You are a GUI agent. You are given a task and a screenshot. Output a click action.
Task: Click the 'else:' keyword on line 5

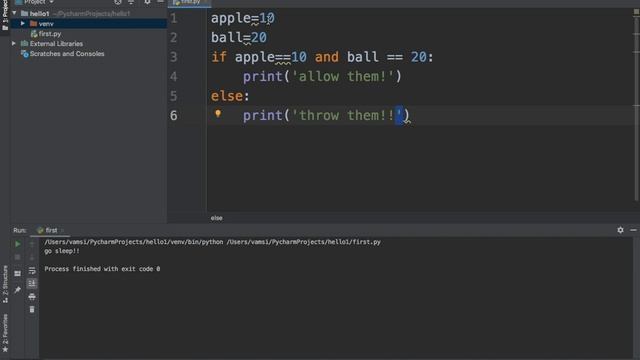tap(230, 96)
